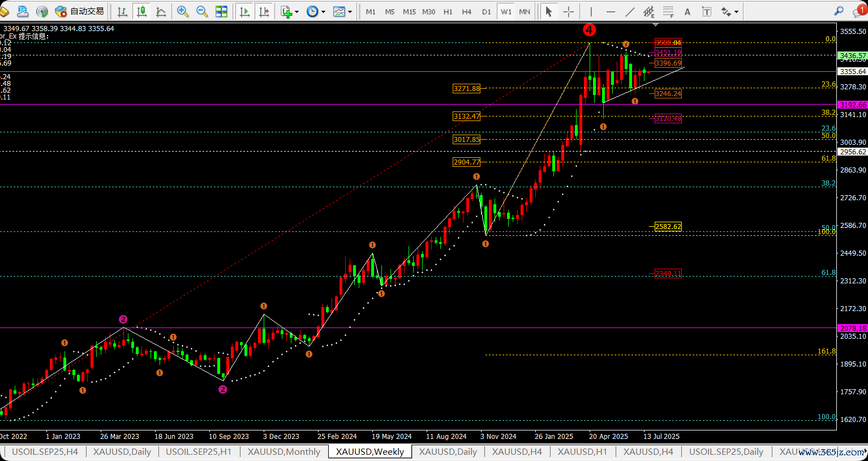Zoom in on the chart
This screenshot has width=868, height=461.
click(x=183, y=11)
